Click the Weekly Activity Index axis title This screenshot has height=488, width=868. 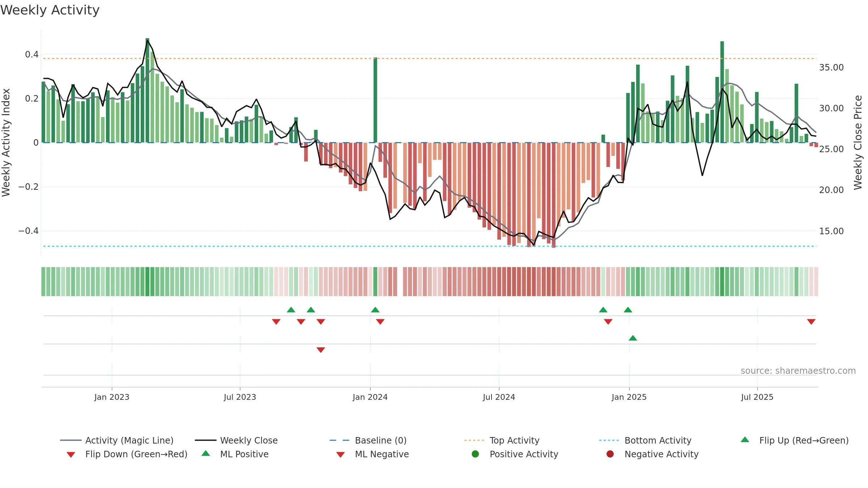click(6, 142)
